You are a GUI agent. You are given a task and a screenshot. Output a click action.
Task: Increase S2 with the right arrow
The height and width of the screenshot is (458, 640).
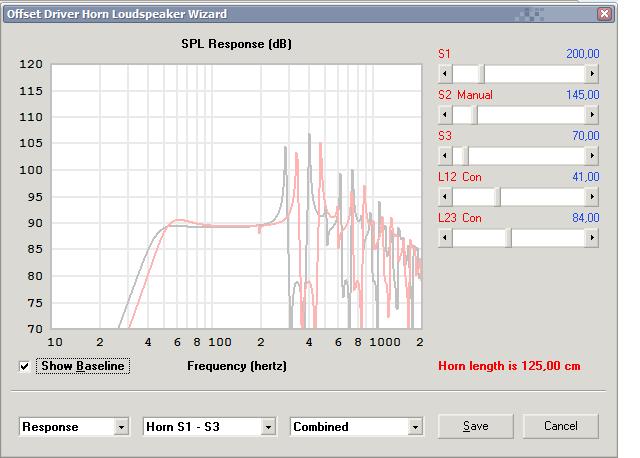(x=592, y=115)
